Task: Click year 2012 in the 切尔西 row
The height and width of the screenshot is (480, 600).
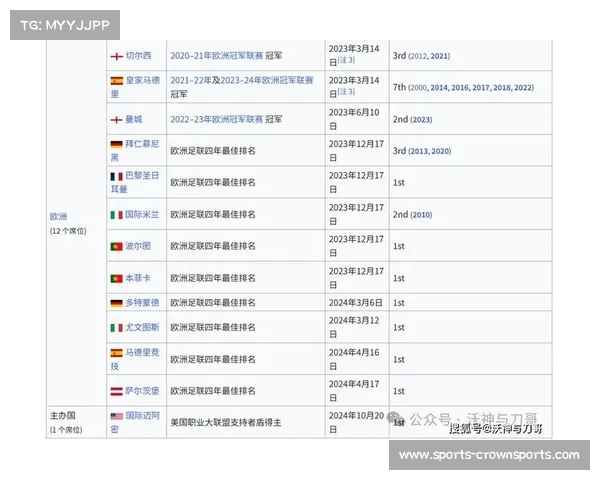Action: pos(418,56)
